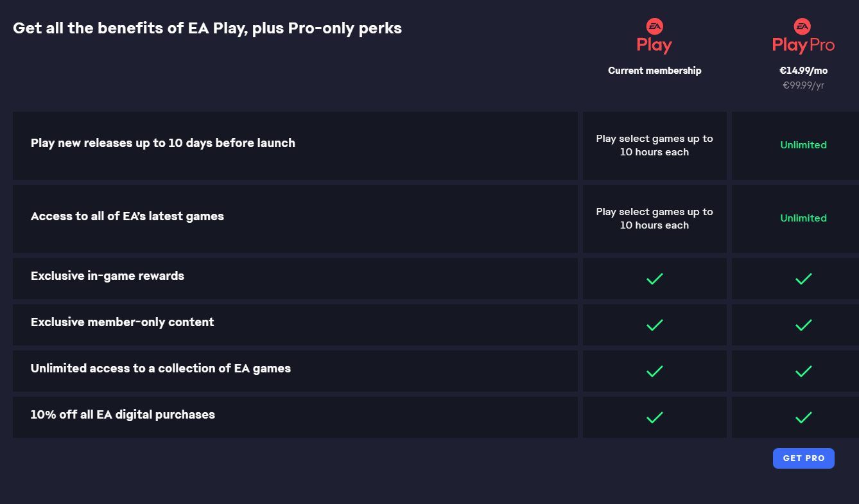Click the 'Access to all of EA's latest games' row
859x504 pixels.
tap(295, 219)
